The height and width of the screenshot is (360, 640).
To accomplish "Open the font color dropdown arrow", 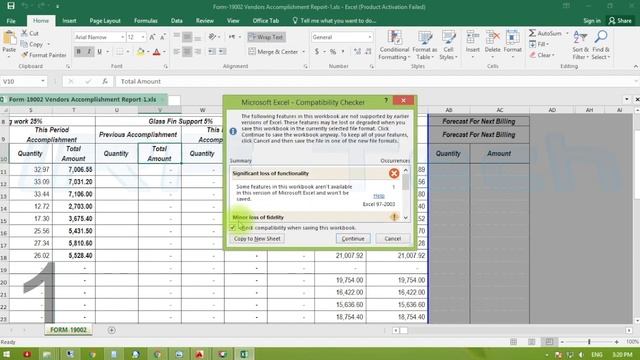I will pos(164,52).
